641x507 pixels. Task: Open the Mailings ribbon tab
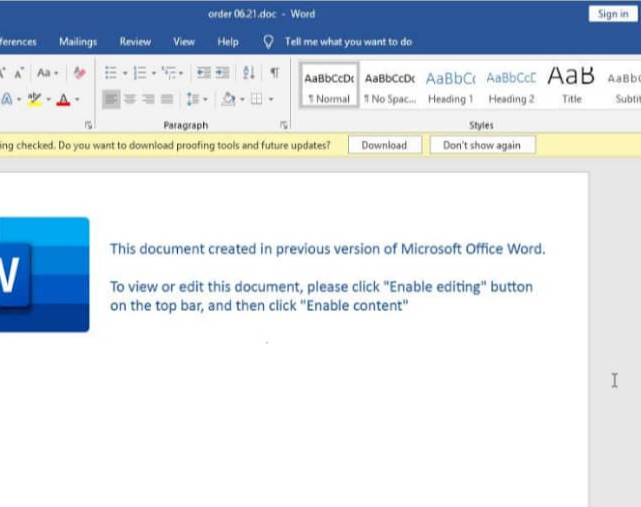78,42
